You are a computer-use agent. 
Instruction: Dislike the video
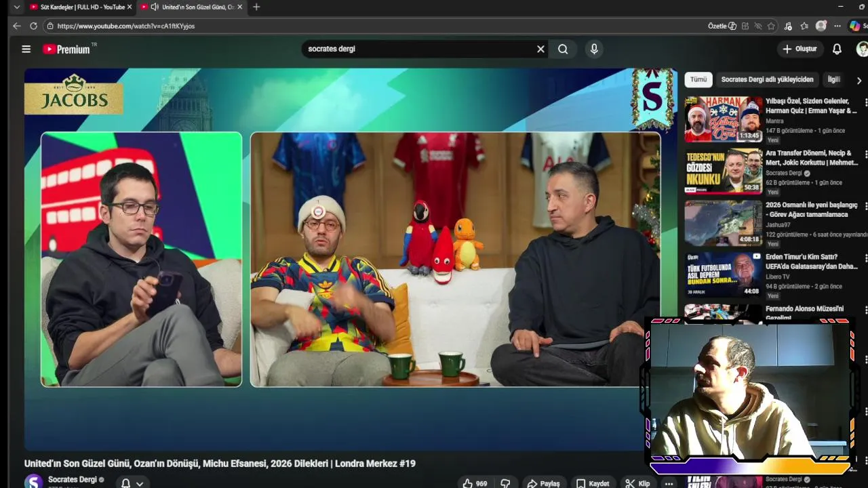pyautogui.click(x=505, y=483)
